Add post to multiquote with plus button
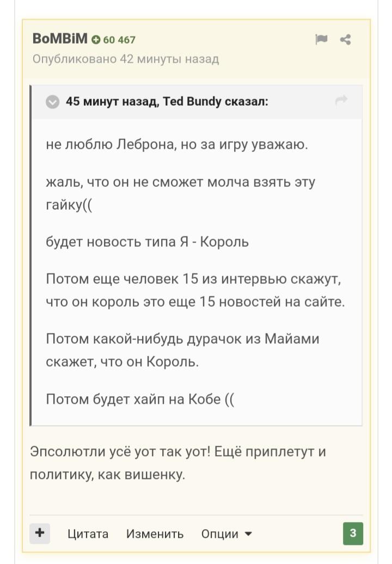This screenshot has height=564, width=392. coord(40,533)
